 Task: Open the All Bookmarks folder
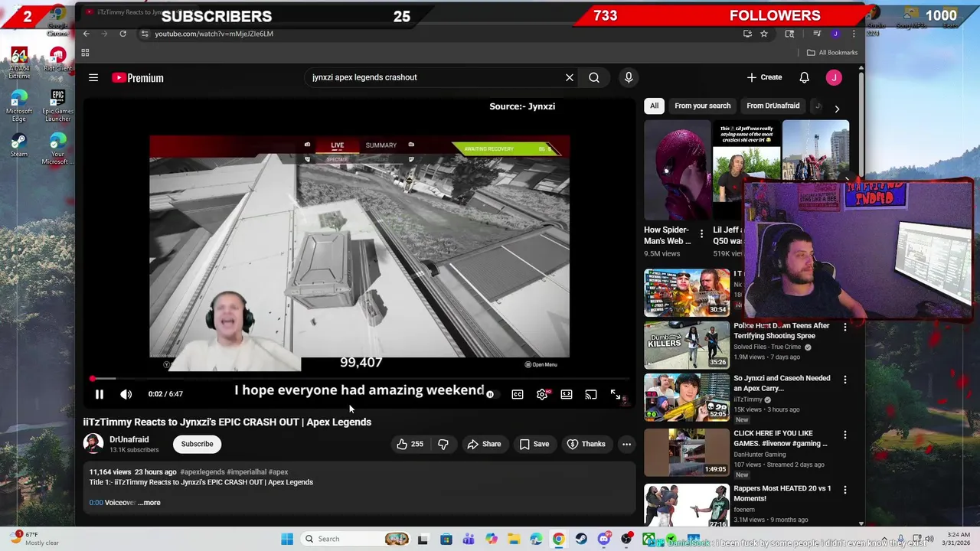coord(832,53)
